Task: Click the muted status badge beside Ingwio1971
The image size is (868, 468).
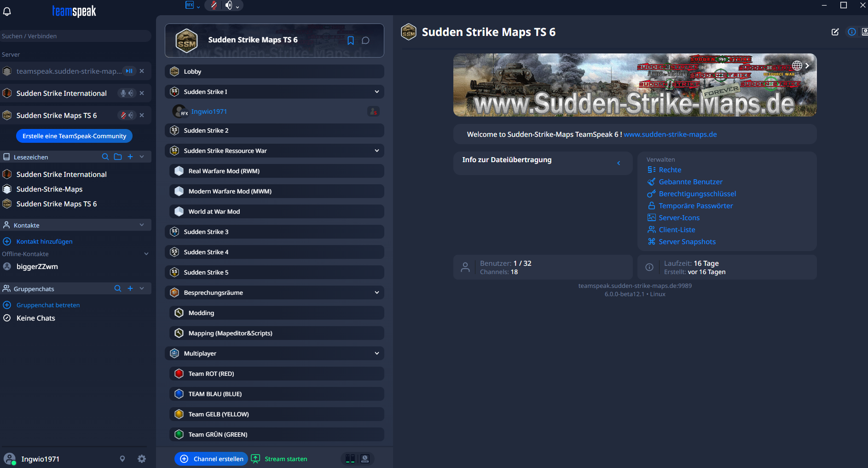Action: [x=373, y=111]
